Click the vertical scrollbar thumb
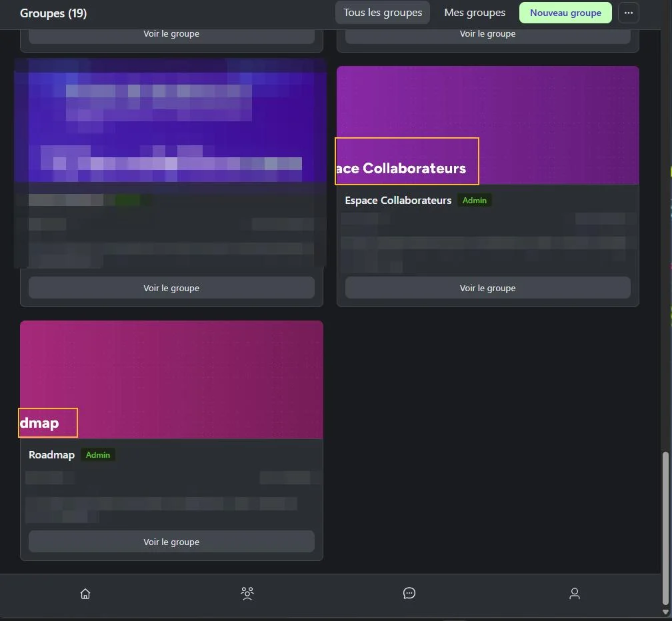This screenshot has width=672, height=621. click(x=665, y=529)
